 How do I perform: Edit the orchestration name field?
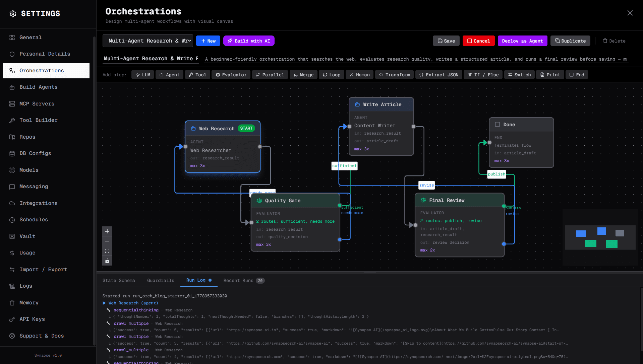pyautogui.click(x=151, y=59)
